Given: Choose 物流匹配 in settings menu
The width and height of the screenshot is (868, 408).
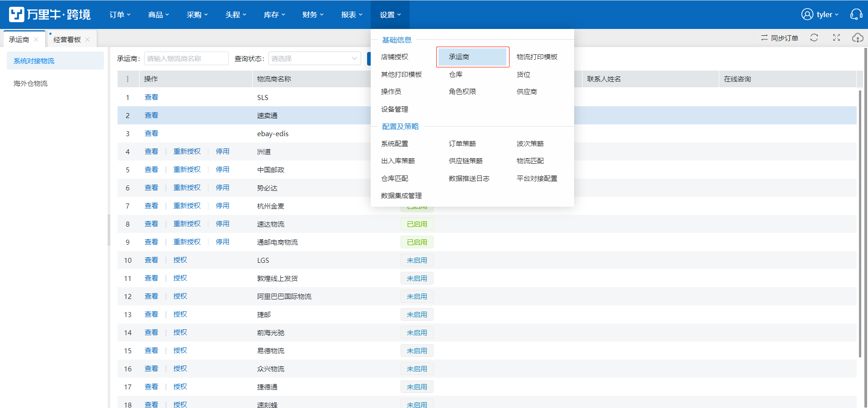Looking at the screenshot, I should [x=530, y=161].
